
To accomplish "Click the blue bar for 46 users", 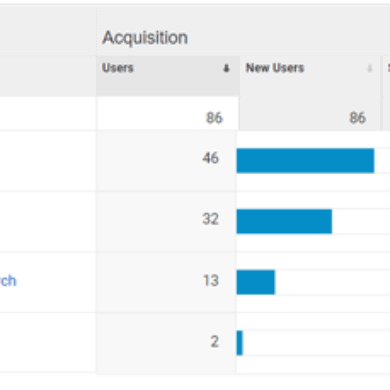I will pos(305,161).
